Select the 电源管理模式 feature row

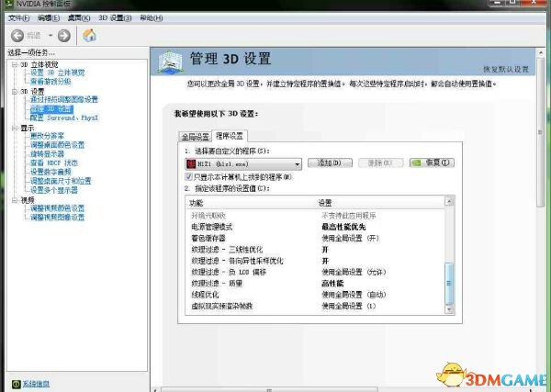coord(315,227)
